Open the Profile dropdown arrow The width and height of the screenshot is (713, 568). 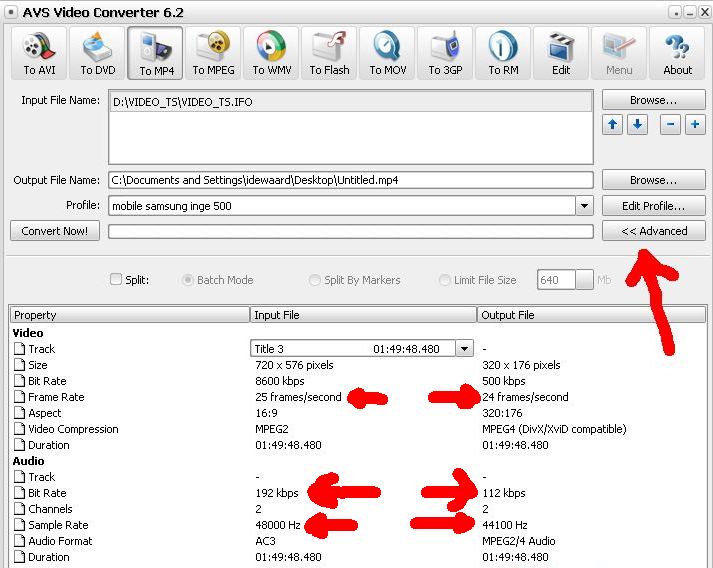[584, 206]
